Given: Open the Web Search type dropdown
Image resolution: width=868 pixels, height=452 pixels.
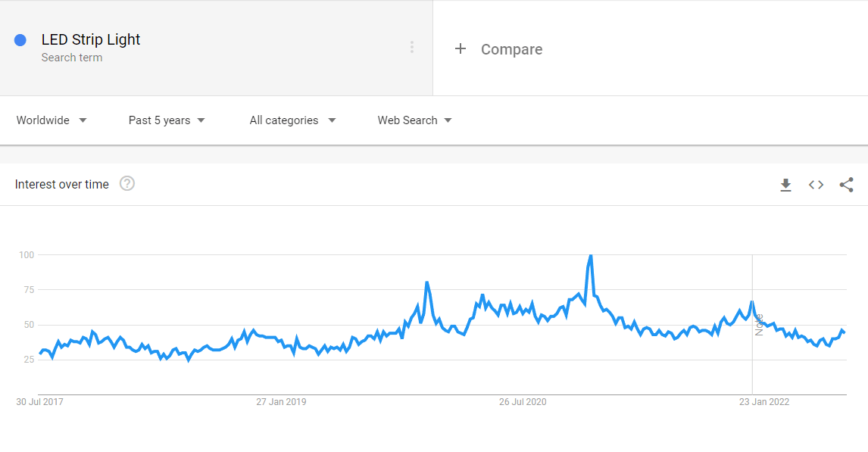Looking at the screenshot, I should tap(414, 120).
